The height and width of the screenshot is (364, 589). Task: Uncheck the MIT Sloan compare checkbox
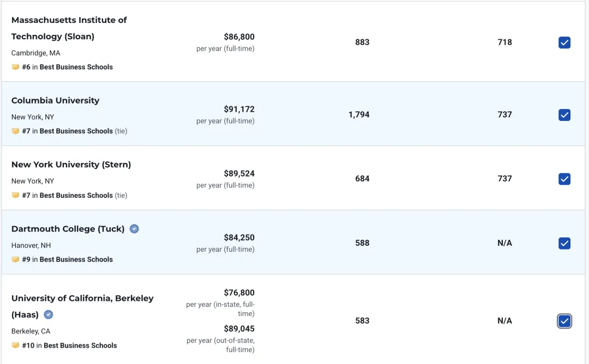click(564, 43)
